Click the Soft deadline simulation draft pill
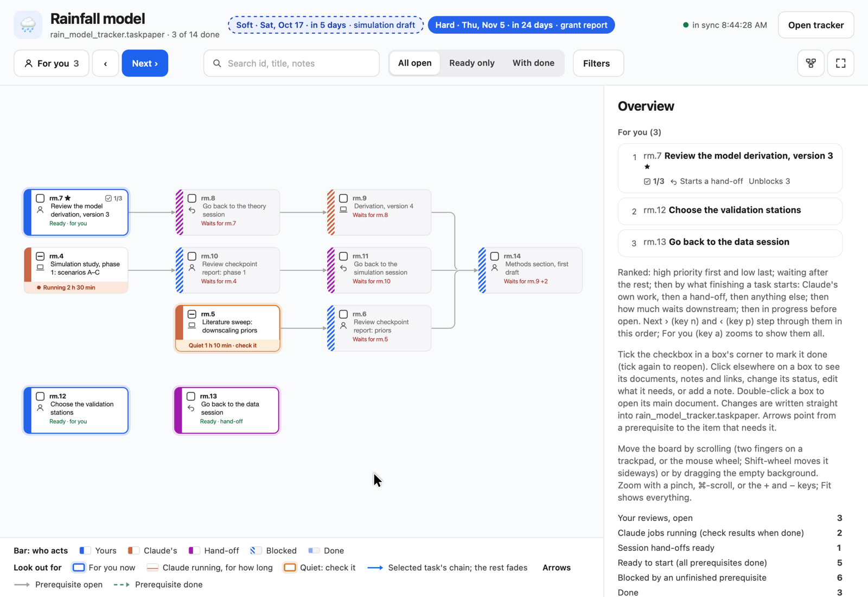 325,25
